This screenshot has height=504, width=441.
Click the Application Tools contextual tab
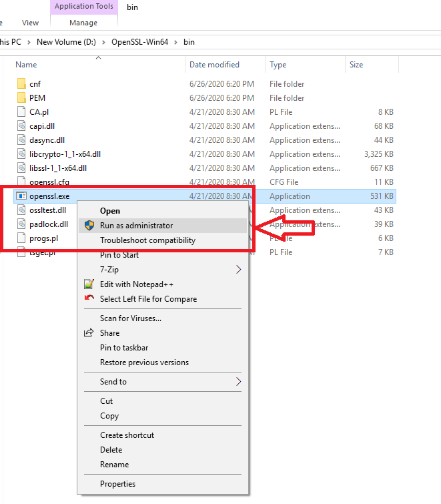pos(84,6)
